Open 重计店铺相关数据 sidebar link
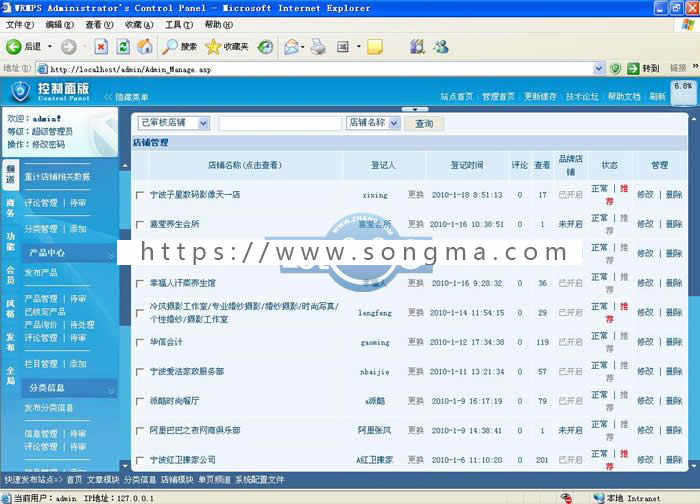 pos(57,177)
